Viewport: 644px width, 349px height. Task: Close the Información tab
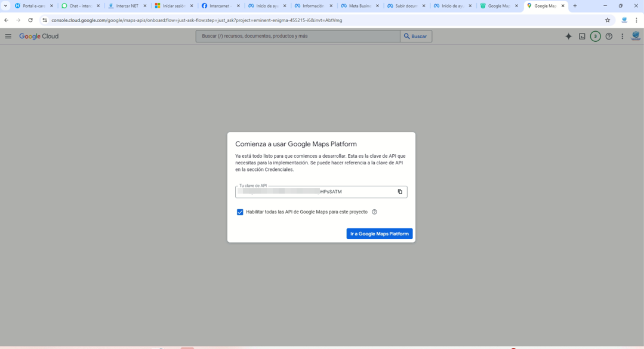[x=331, y=6]
